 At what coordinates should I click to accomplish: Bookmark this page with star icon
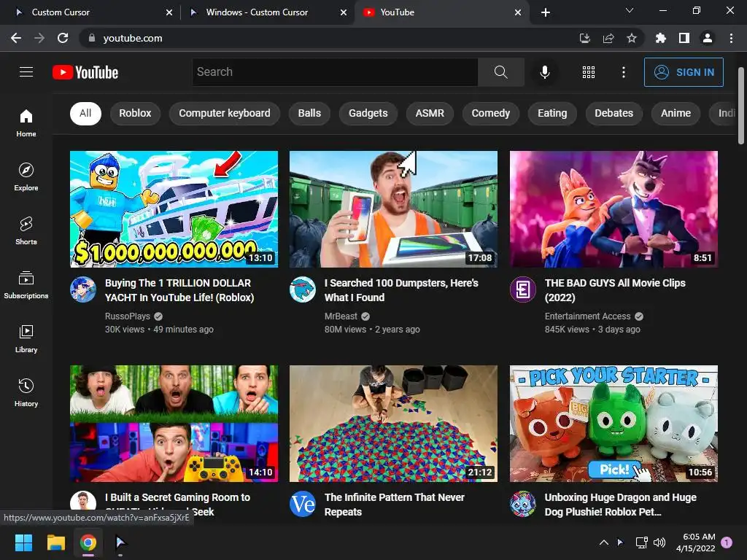point(632,38)
